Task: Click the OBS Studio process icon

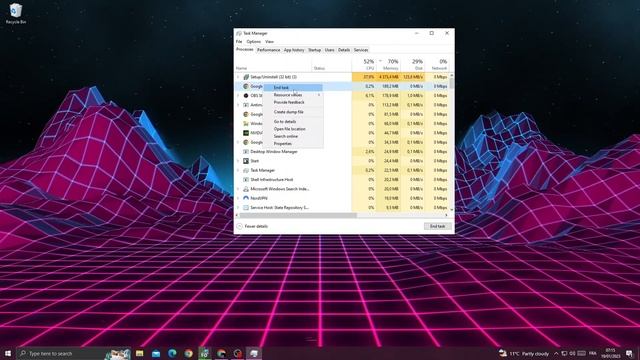Action: (x=246, y=96)
